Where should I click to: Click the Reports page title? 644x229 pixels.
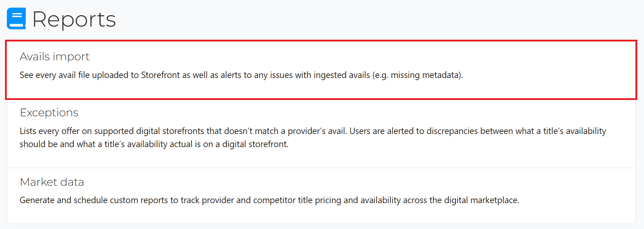74,19
